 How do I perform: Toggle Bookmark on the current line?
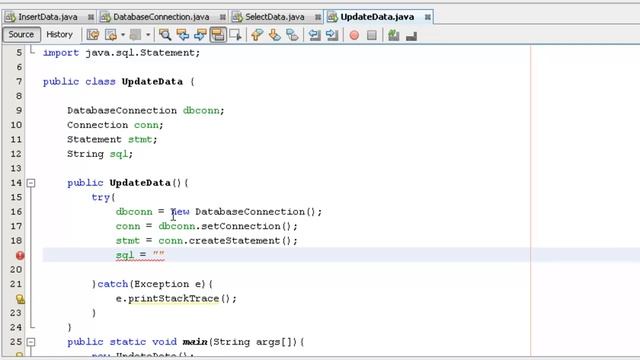click(292, 35)
